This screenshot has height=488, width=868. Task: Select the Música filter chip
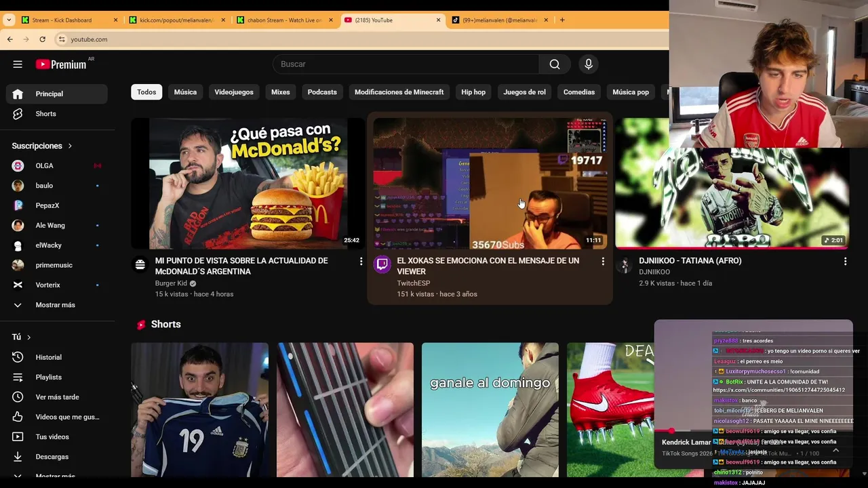[185, 92]
